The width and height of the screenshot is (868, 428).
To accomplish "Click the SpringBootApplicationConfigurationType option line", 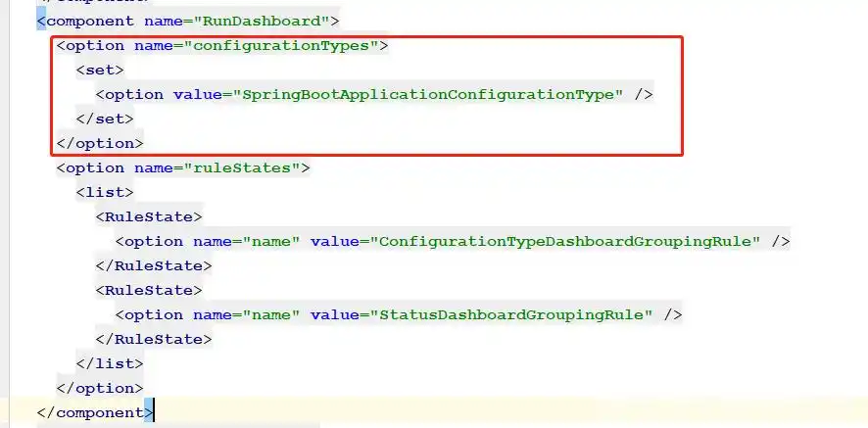I will (x=374, y=95).
